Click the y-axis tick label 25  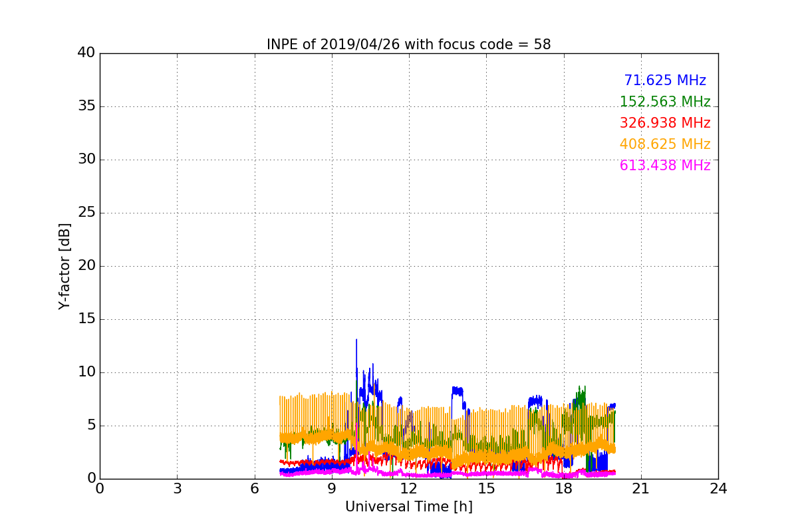click(x=86, y=213)
